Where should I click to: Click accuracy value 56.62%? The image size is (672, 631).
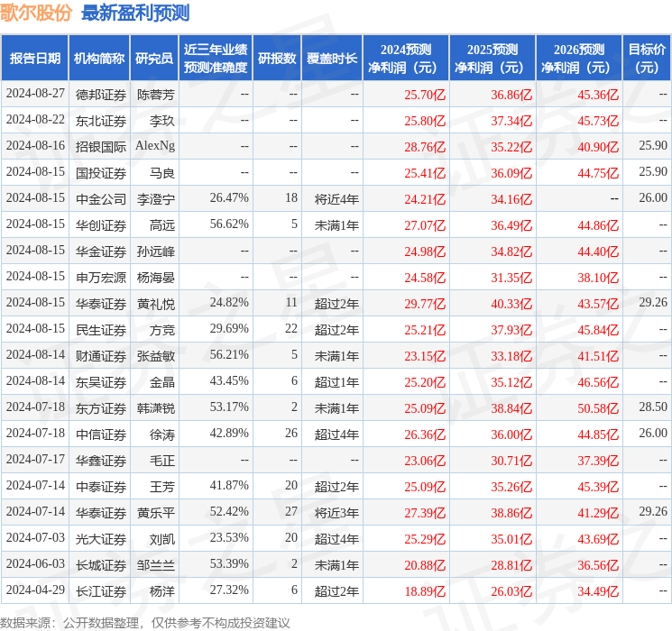click(x=229, y=224)
